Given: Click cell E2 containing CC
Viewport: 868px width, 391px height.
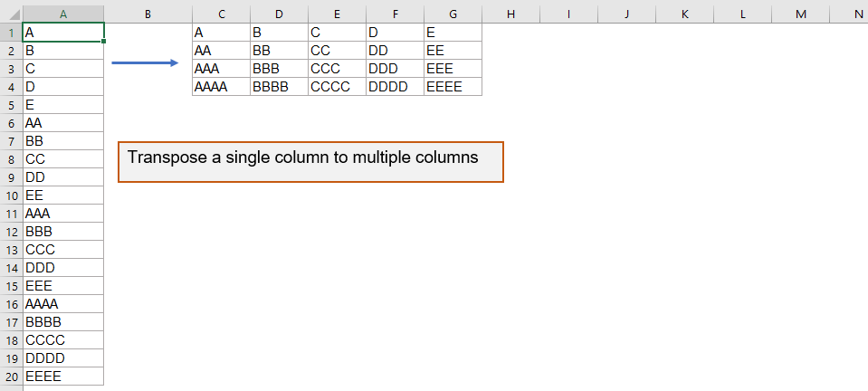Looking at the screenshot, I should coord(337,51).
